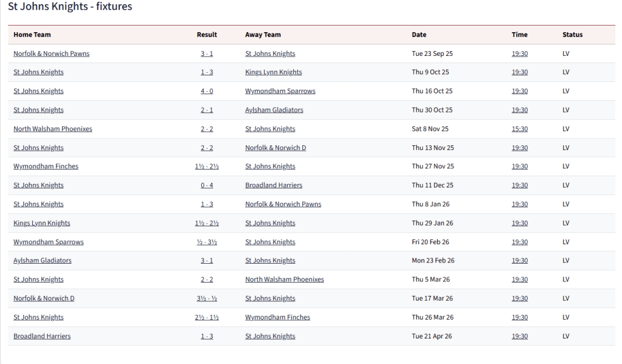Open Wymondham Finches home team link
This screenshot has width=622, height=364.
[46, 167]
